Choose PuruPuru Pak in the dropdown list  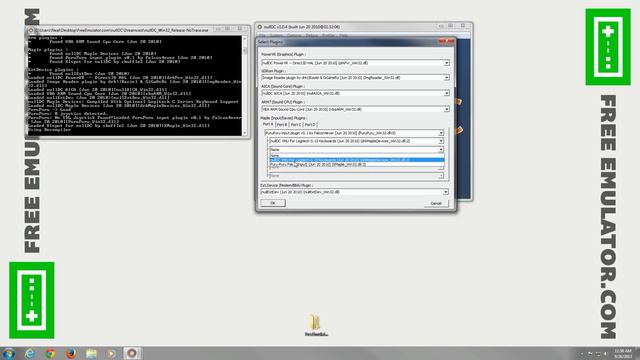[357, 164]
